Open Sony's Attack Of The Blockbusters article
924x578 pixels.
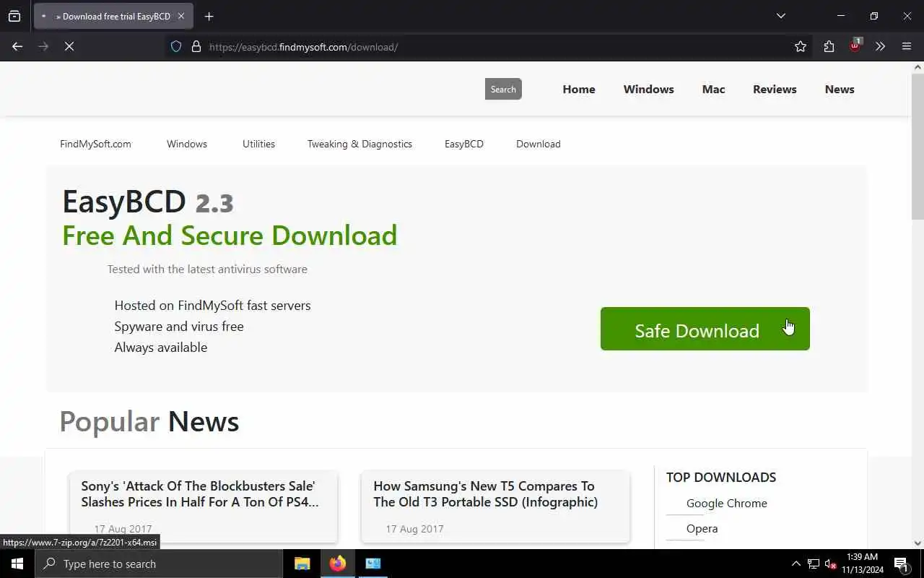point(200,494)
